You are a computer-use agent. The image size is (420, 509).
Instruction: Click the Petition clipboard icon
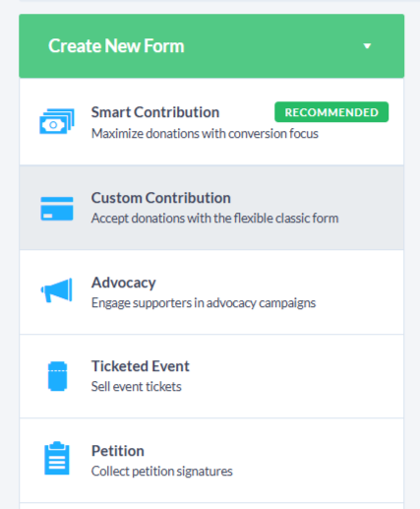coord(57,458)
